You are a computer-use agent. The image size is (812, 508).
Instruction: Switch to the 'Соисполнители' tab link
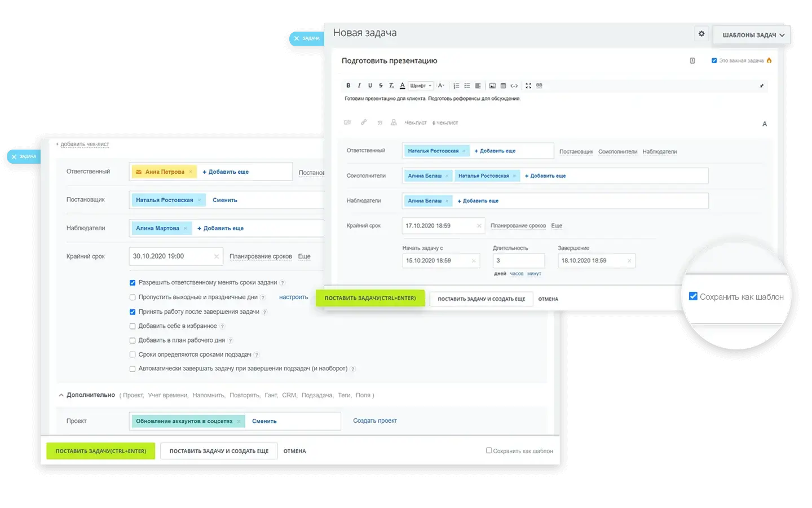point(617,152)
